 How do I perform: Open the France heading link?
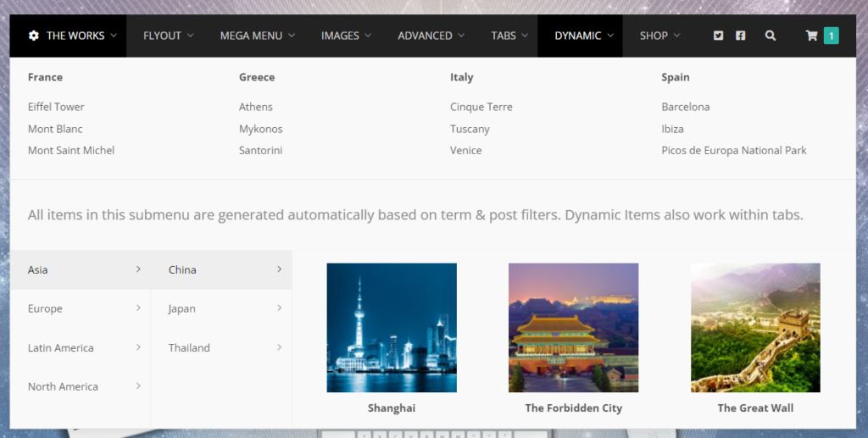[x=46, y=77]
